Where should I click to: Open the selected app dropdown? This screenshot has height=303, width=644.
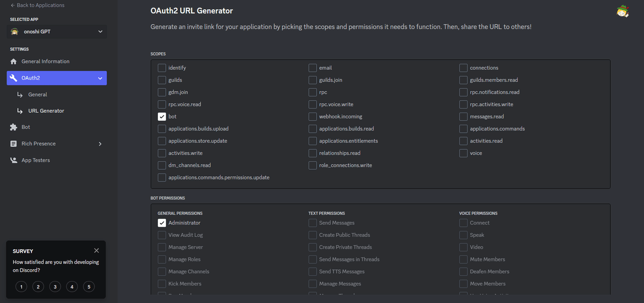click(x=100, y=32)
